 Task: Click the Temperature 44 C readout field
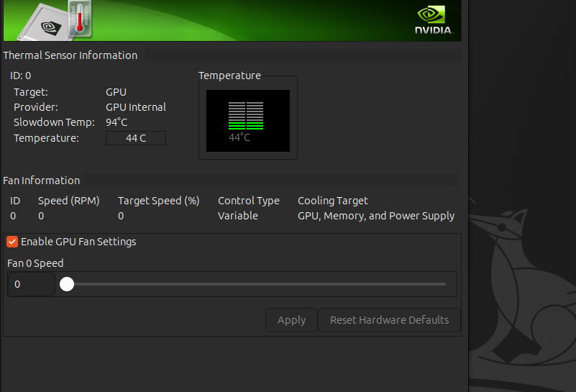(x=136, y=138)
